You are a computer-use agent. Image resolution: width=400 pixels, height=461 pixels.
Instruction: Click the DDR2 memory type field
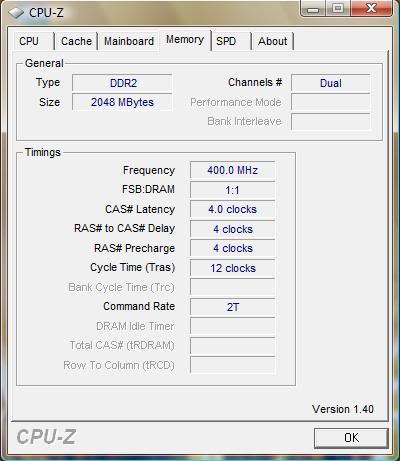click(x=122, y=83)
